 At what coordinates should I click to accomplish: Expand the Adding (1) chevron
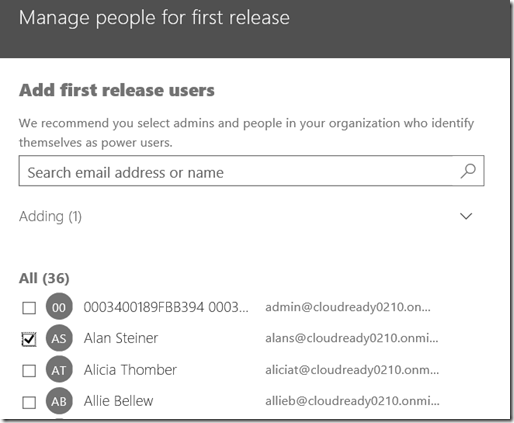coord(466,216)
